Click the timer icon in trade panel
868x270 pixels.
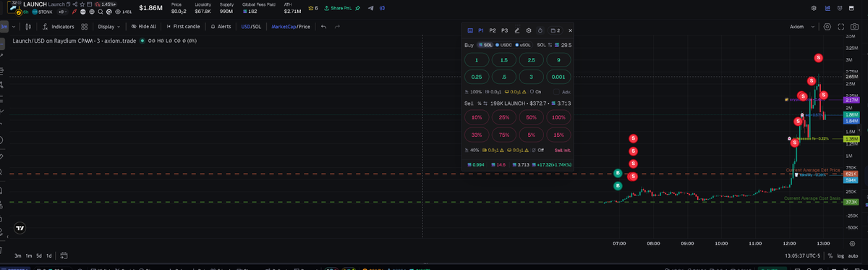(x=540, y=30)
